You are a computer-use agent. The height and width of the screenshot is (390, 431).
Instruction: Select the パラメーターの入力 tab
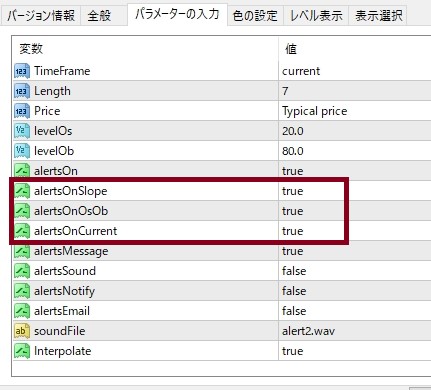click(x=177, y=14)
